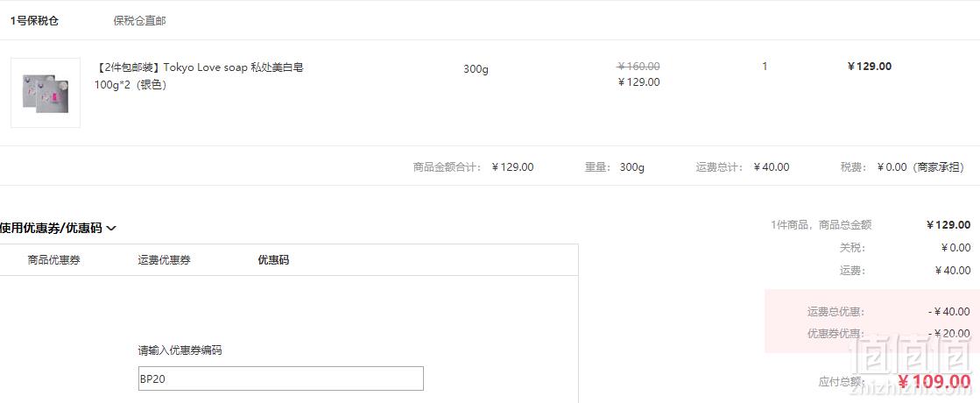Click the 保税仓直邮 shipping label

(139, 21)
